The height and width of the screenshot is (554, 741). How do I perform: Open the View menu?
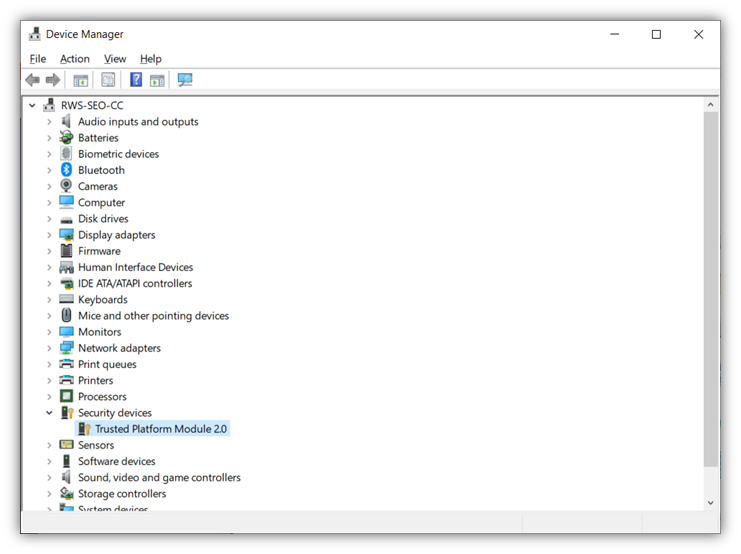tap(115, 59)
